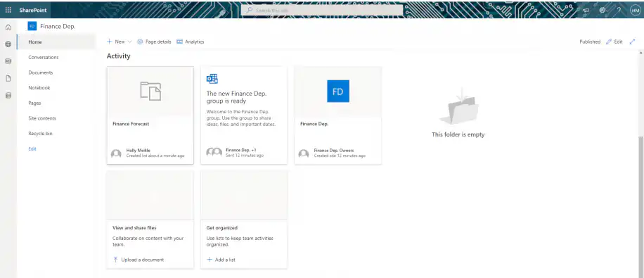Image resolution: width=644 pixels, height=278 pixels.
Task: Open Documents in the site navigation
Action: [41, 72]
